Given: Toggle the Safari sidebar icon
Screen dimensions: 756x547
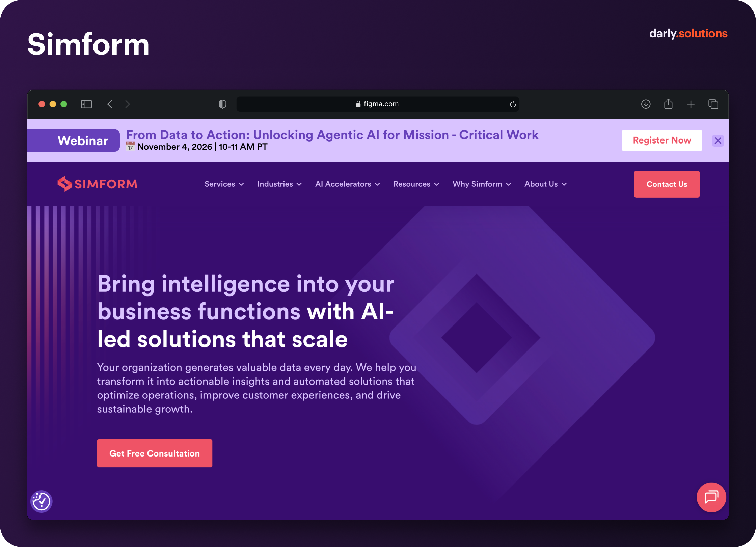Looking at the screenshot, I should coord(86,104).
